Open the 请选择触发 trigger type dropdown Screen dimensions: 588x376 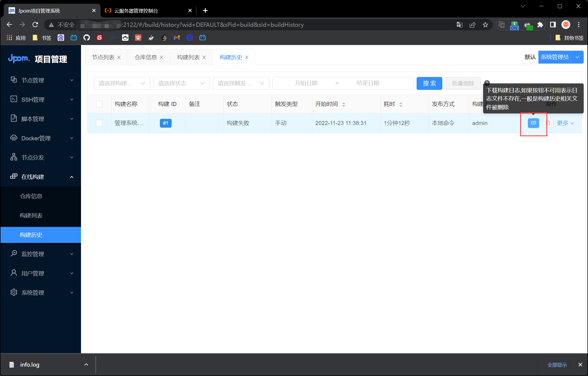coord(241,83)
